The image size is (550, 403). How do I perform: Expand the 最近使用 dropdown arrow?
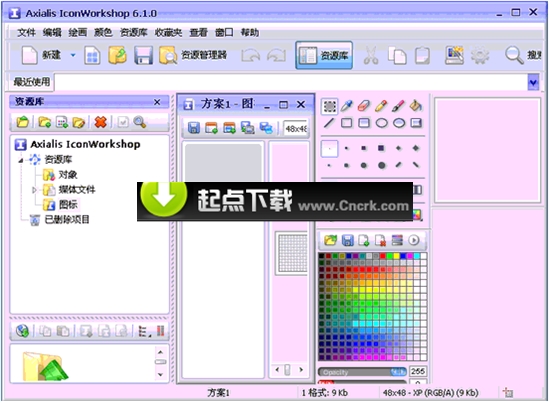pos(533,82)
